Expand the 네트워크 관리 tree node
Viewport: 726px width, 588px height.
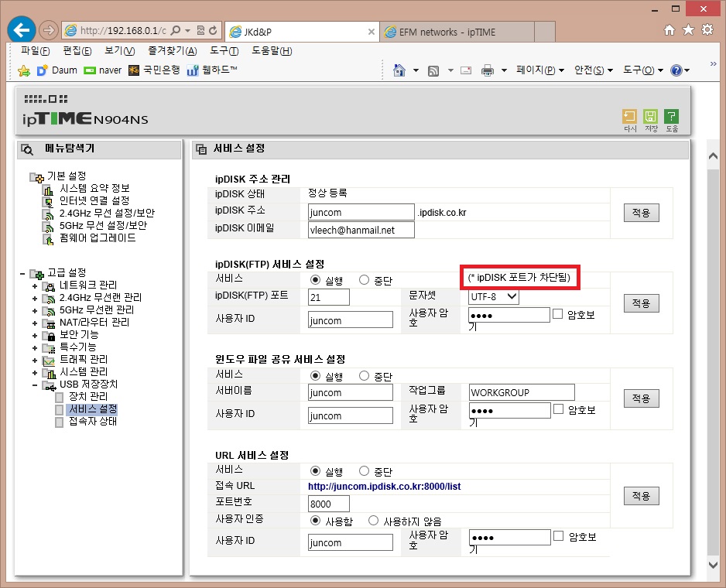[35, 286]
